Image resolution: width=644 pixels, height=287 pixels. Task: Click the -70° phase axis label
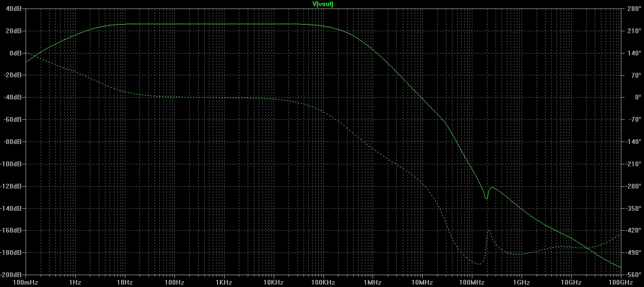(x=635, y=119)
